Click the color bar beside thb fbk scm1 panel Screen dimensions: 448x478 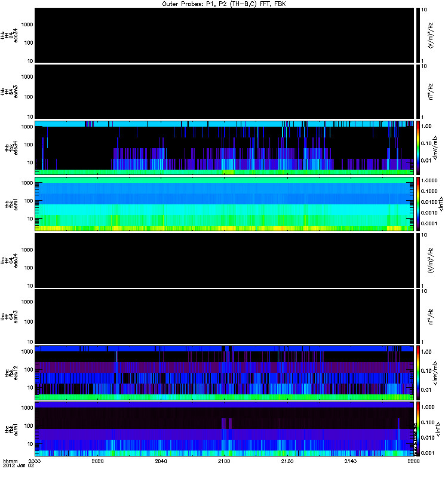418,204
